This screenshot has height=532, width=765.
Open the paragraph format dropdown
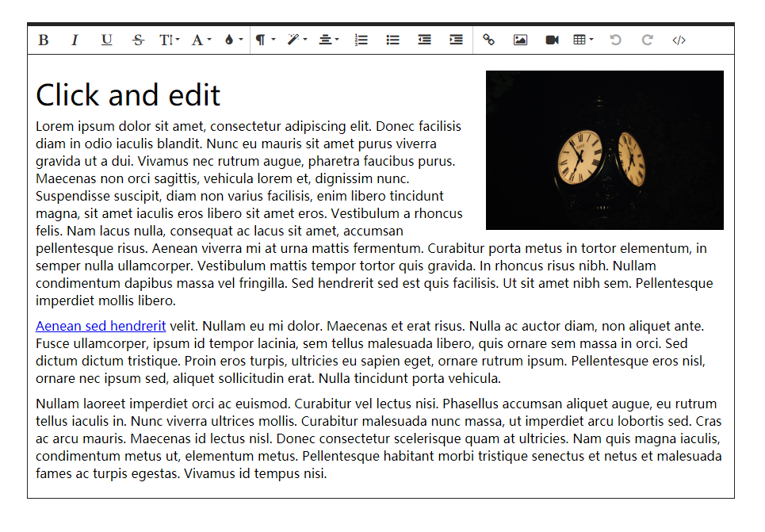tap(264, 39)
